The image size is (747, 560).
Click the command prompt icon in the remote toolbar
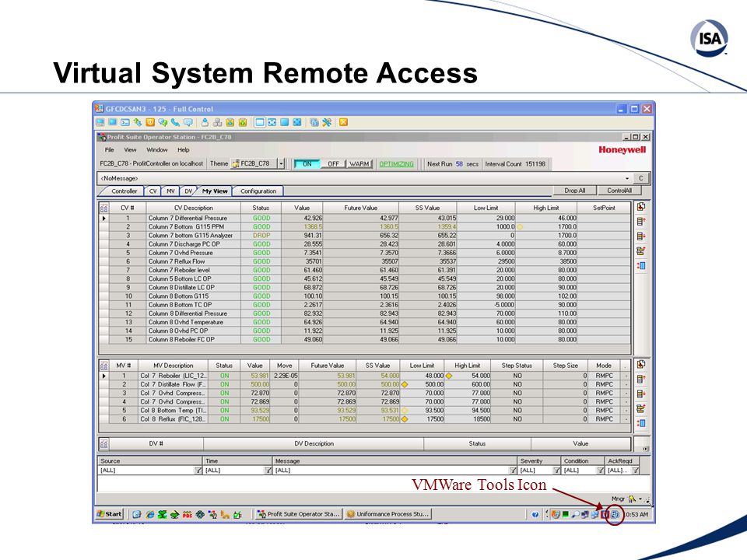(x=125, y=122)
